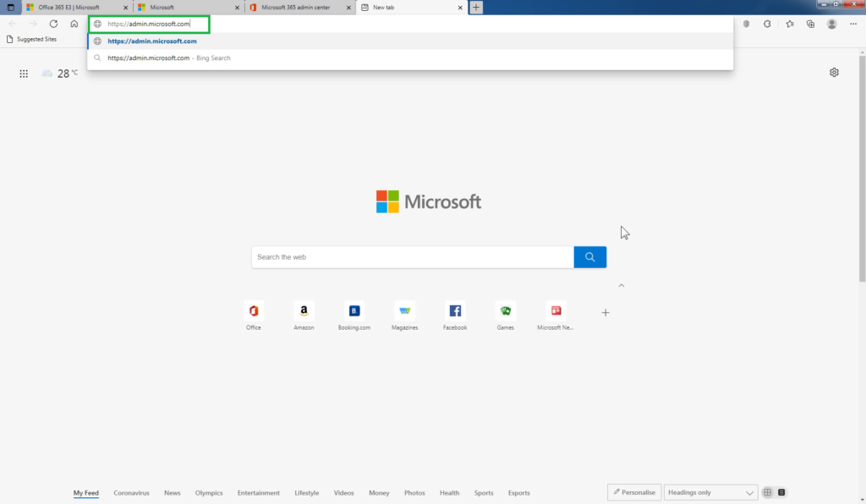Open Settings and more ellipsis menu
866x504 pixels.
[853, 24]
